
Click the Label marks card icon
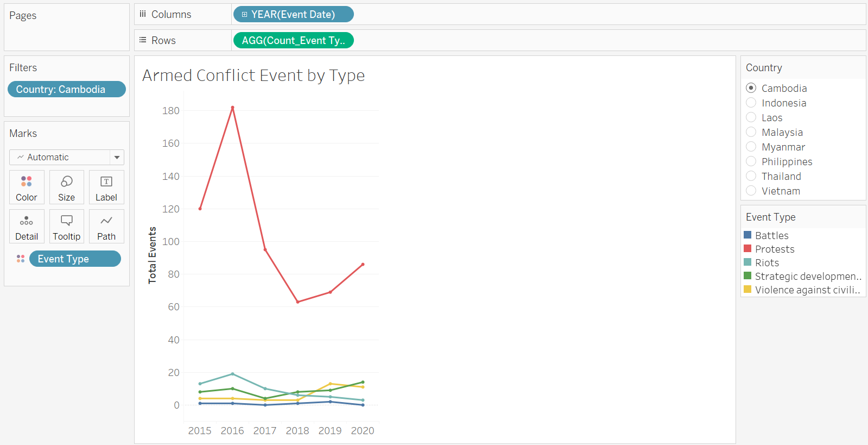tap(106, 187)
